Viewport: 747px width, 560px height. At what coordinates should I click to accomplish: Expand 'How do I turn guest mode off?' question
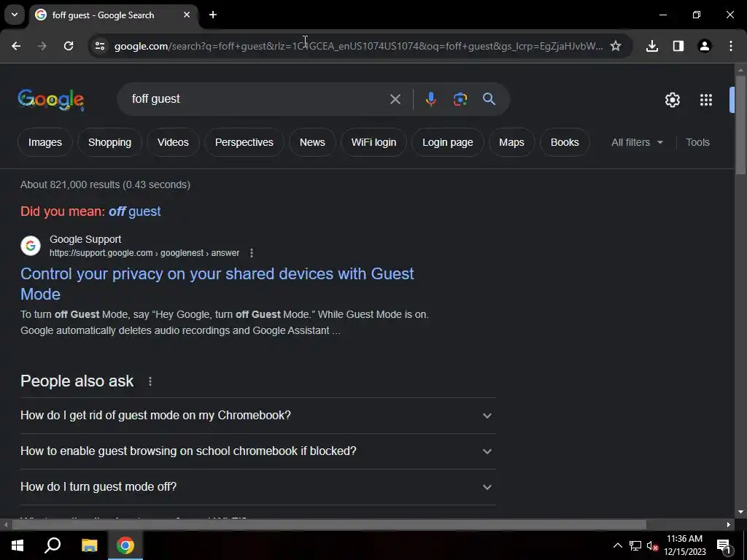tap(258, 486)
